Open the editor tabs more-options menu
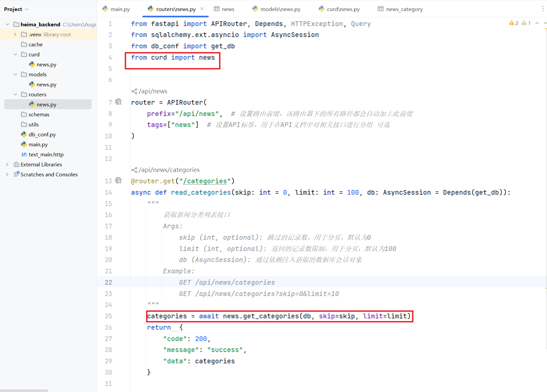547x392 pixels. (543, 9)
